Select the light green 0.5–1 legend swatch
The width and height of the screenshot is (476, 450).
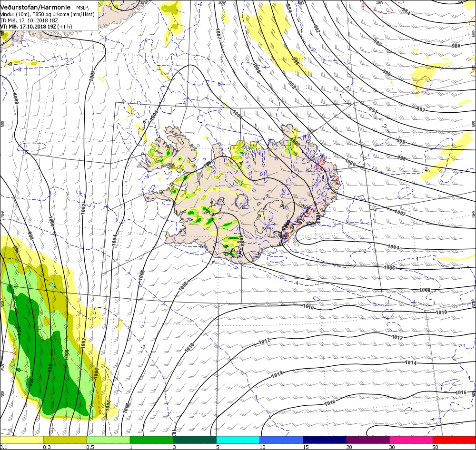pos(108,440)
